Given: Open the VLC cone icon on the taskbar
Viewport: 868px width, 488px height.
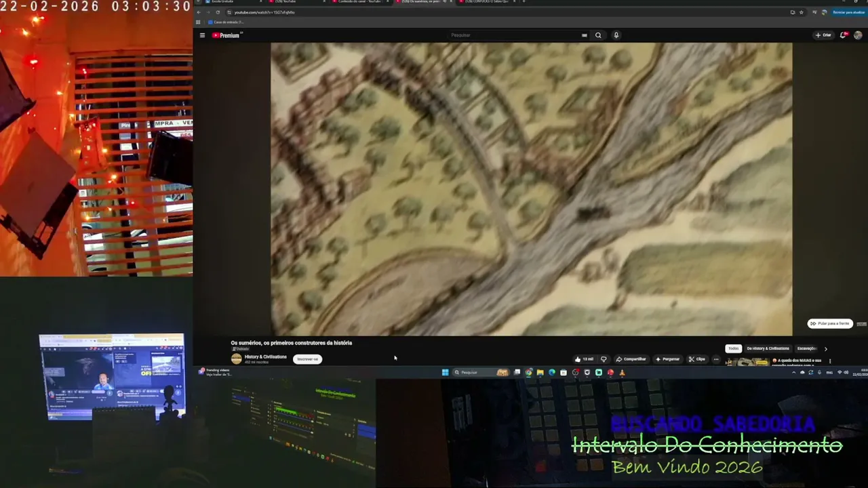Looking at the screenshot, I should (x=622, y=372).
